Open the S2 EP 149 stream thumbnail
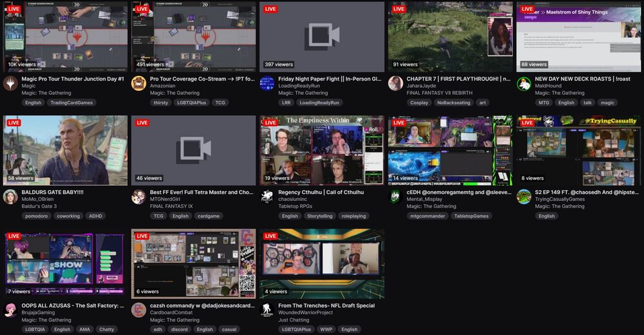The height and width of the screenshot is (335, 644). click(579, 151)
